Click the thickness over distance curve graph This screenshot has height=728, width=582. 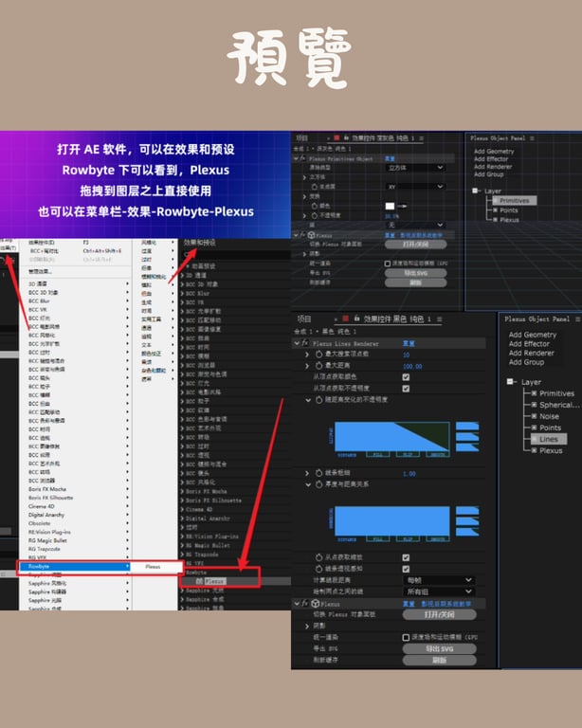(392, 520)
